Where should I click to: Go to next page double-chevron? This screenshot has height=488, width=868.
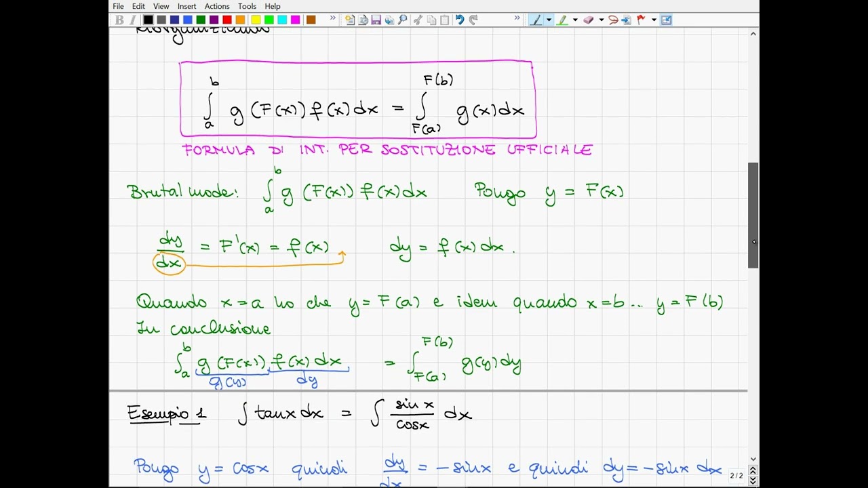[753, 481]
